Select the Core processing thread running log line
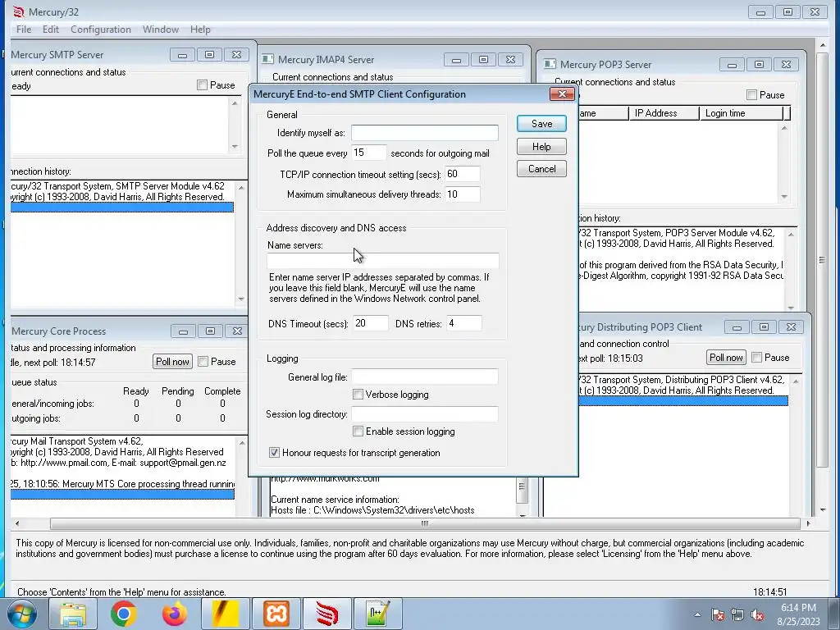The height and width of the screenshot is (630, 840). (122, 484)
